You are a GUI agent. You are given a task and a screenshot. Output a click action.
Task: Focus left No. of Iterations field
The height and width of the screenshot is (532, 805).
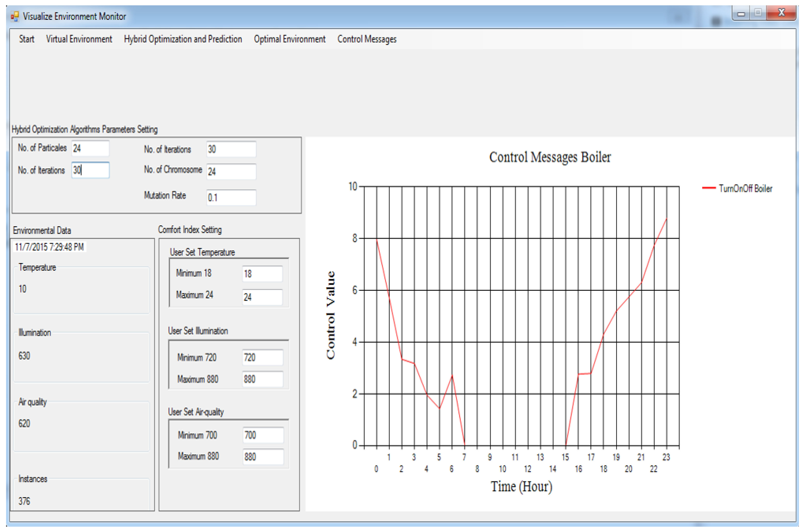coord(90,170)
